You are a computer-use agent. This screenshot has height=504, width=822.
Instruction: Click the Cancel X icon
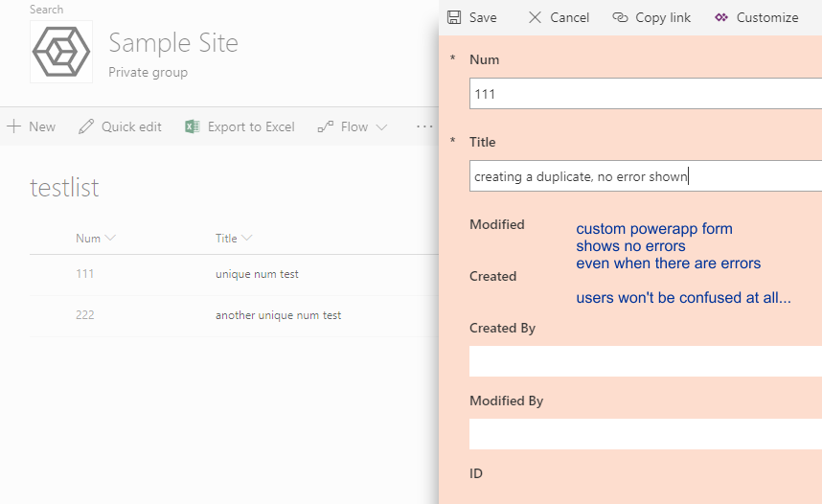coord(535,17)
